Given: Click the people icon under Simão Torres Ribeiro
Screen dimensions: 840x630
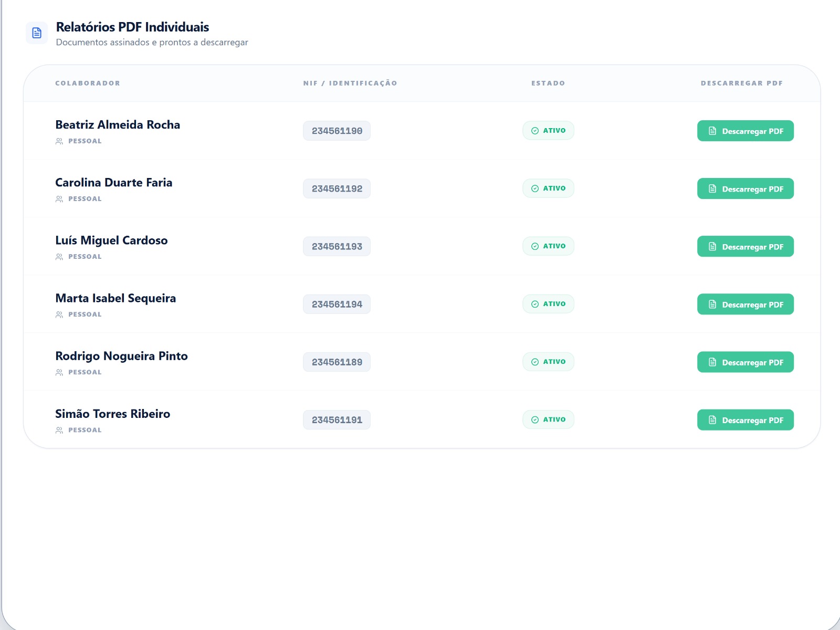Looking at the screenshot, I should click(59, 430).
